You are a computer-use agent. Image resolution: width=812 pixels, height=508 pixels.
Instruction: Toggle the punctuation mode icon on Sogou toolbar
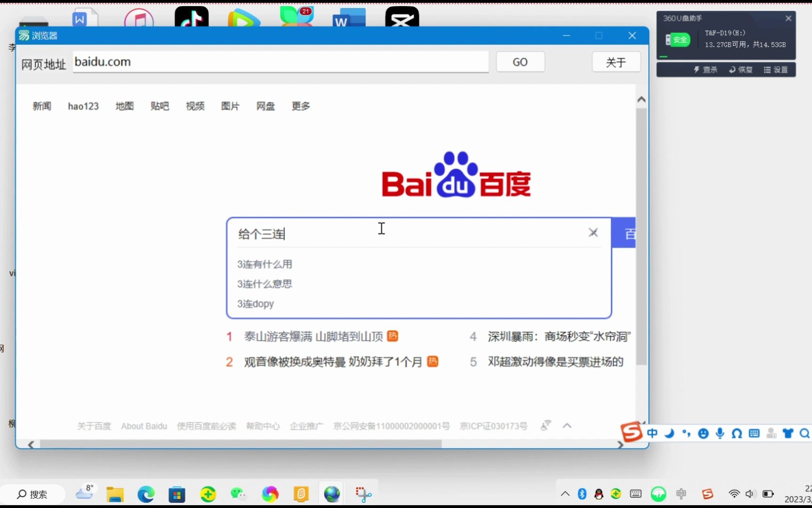click(x=686, y=433)
